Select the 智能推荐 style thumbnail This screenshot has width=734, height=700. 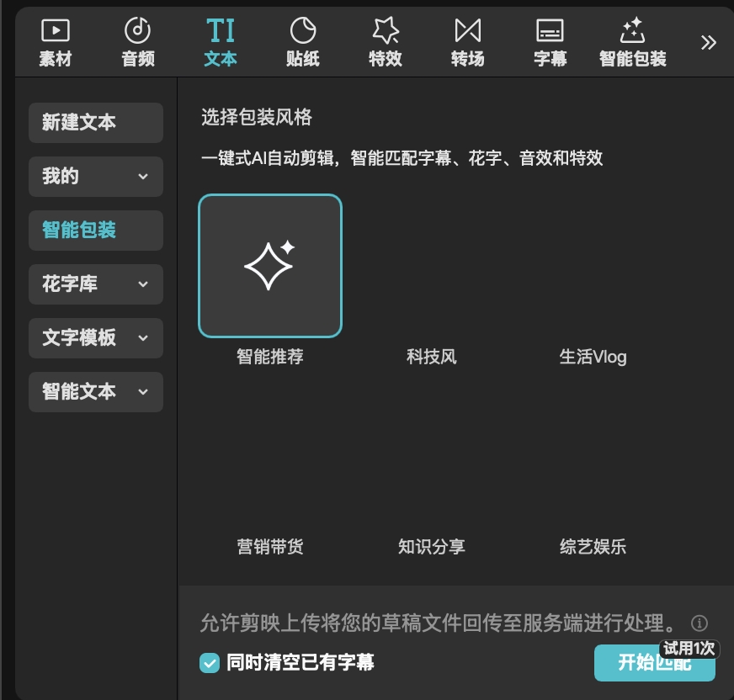click(x=270, y=266)
